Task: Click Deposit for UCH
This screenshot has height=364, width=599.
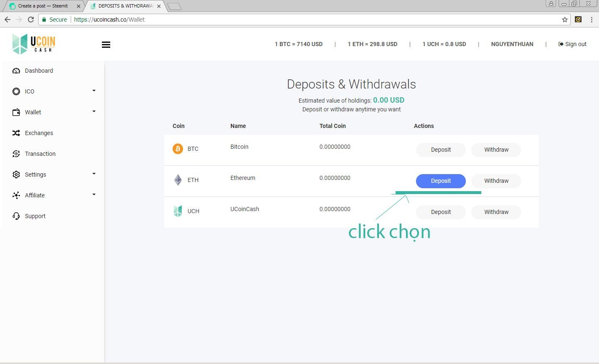Action: (441, 212)
